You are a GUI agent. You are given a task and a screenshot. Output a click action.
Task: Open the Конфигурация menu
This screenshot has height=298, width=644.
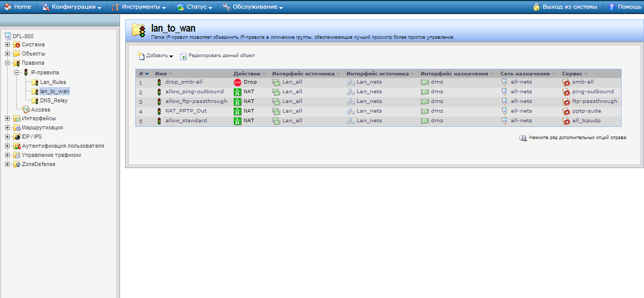[73, 7]
